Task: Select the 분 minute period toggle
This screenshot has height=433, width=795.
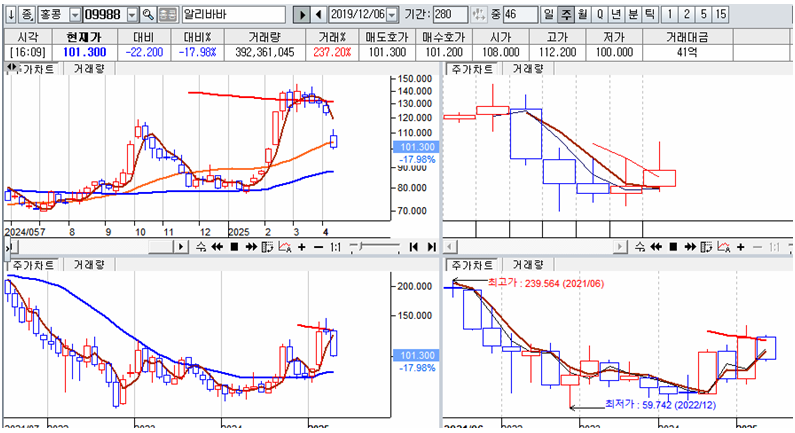Action: coord(633,15)
